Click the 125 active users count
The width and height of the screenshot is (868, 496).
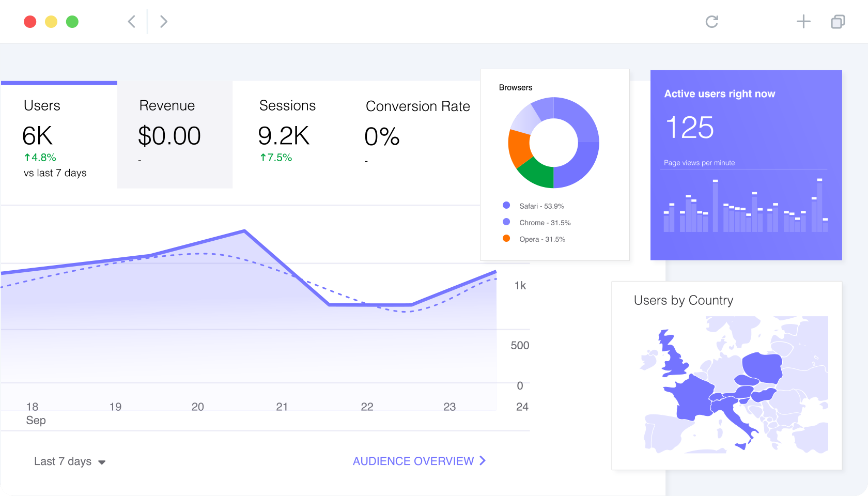tap(690, 128)
